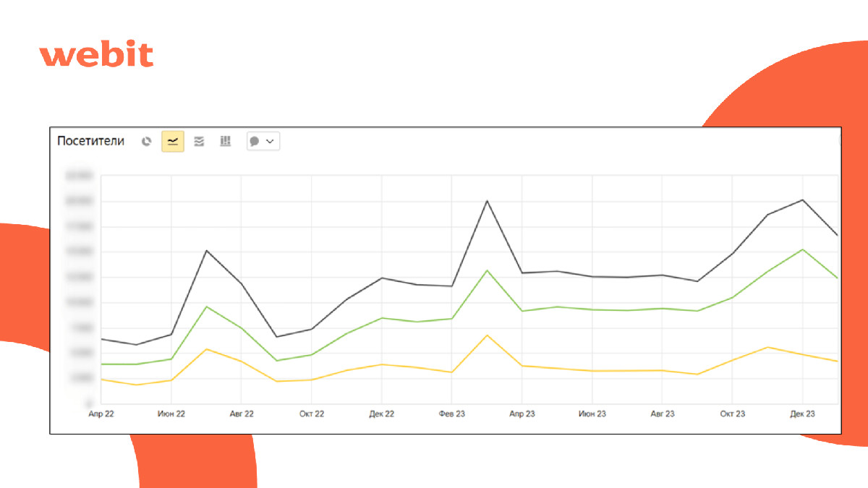Click the Дек 23 axis label
The image size is (868, 488).
pos(802,414)
